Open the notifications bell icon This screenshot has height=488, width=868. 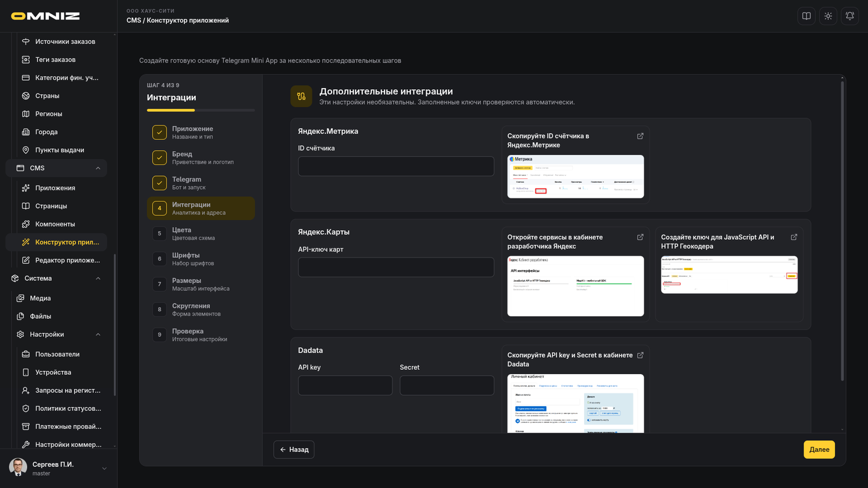click(x=850, y=16)
